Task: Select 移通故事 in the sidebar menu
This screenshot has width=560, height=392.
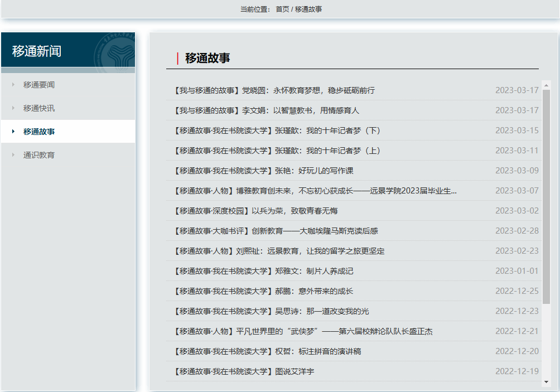Action: pos(39,132)
